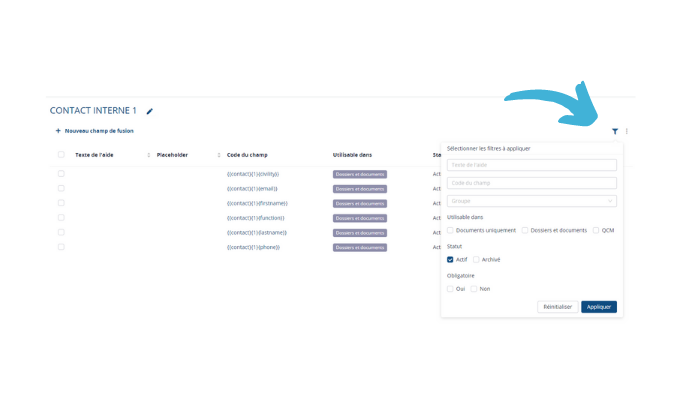The image size is (700, 400).
Task: Expand the Groupe dropdown in filters
Action: pyautogui.click(x=531, y=201)
